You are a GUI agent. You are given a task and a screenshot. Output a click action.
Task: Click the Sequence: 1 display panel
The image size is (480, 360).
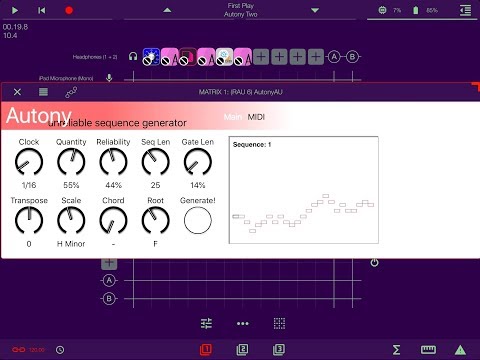(x=304, y=190)
